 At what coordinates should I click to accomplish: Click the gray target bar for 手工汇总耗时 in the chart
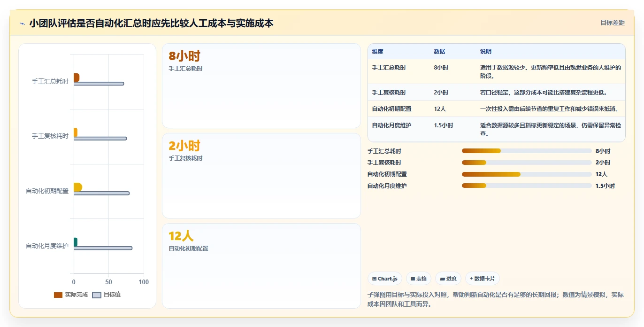(x=99, y=84)
